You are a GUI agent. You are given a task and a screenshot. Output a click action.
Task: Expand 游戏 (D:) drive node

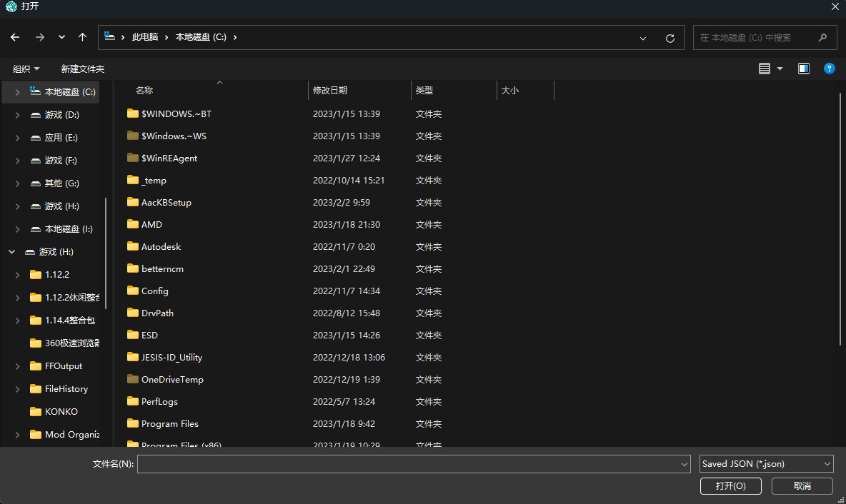(x=17, y=115)
